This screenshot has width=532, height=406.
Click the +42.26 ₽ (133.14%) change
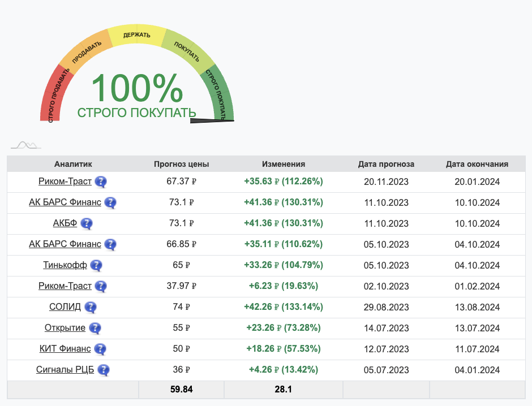point(284,306)
